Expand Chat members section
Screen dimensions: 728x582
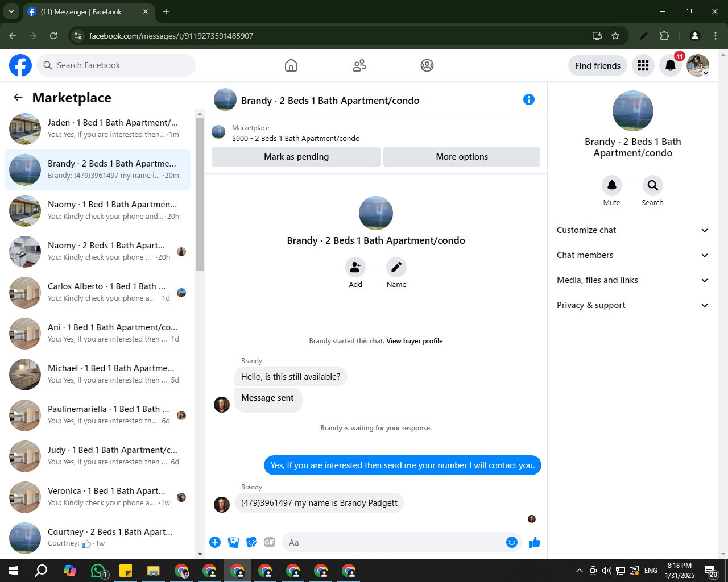pyautogui.click(x=632, y=255)
